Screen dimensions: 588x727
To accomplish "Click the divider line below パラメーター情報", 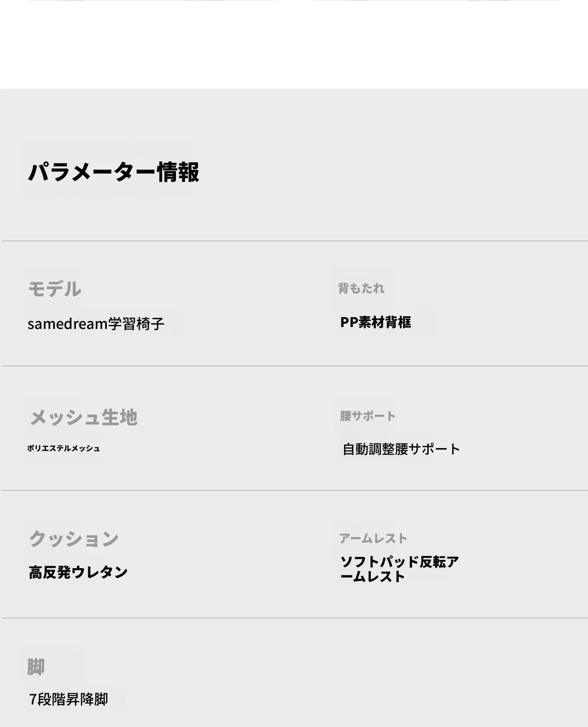I will (x=294, y=241).
